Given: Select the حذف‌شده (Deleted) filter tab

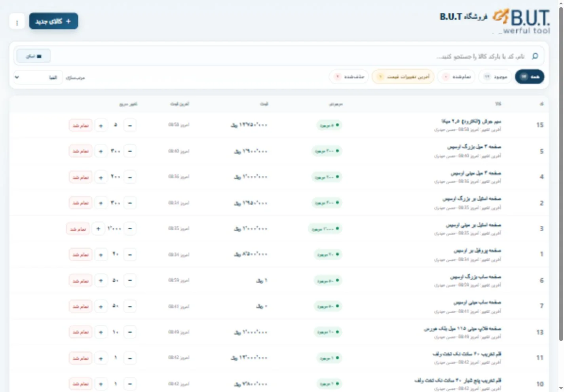Looking at the screenshot, I should coord(349,77).
